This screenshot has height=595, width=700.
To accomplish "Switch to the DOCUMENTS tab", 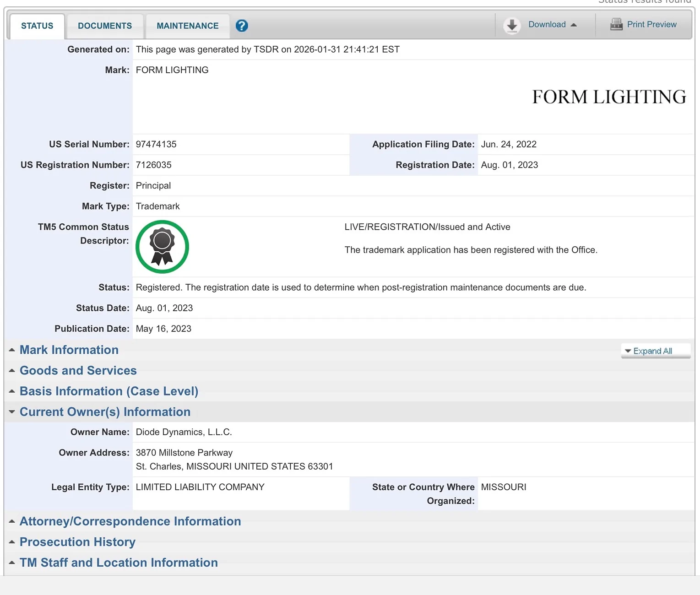I will [105, 26].
